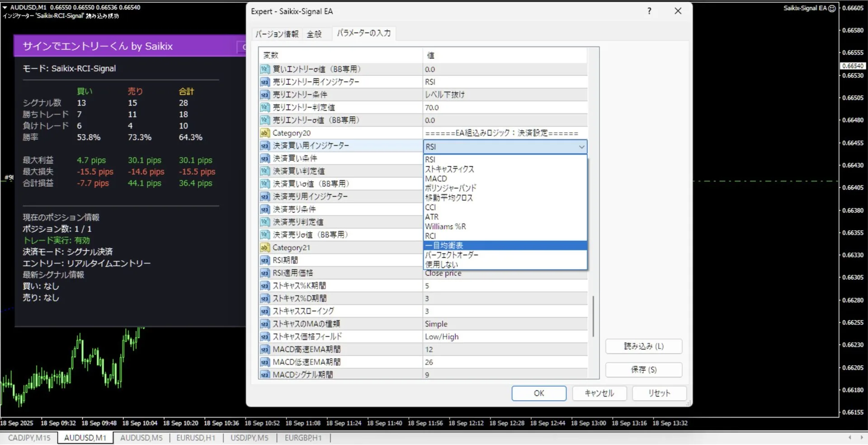This screenshot has height=445, width=868.
Task: Collapse the 決済買い用インジケーター dropdown arrow
Action: click(582, 147)
